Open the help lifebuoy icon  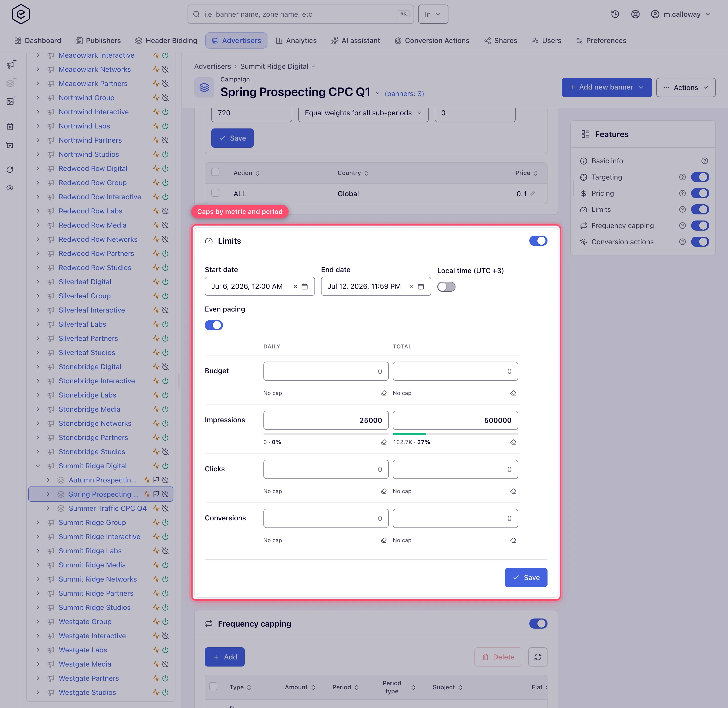click(635, 14)
